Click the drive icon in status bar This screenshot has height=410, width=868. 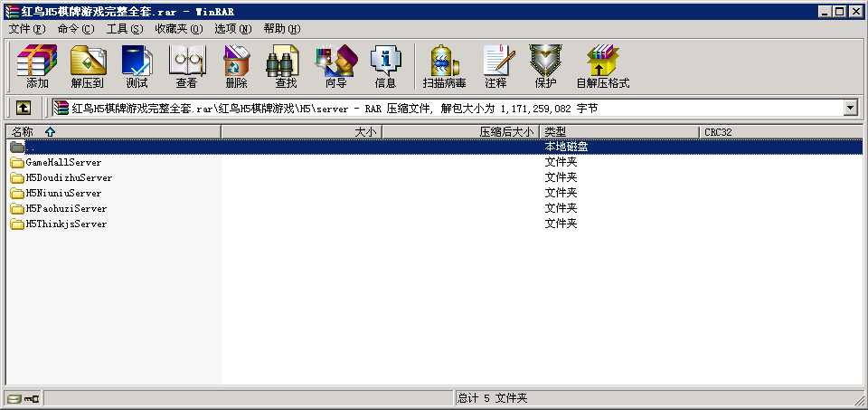[x=14, y=398]
